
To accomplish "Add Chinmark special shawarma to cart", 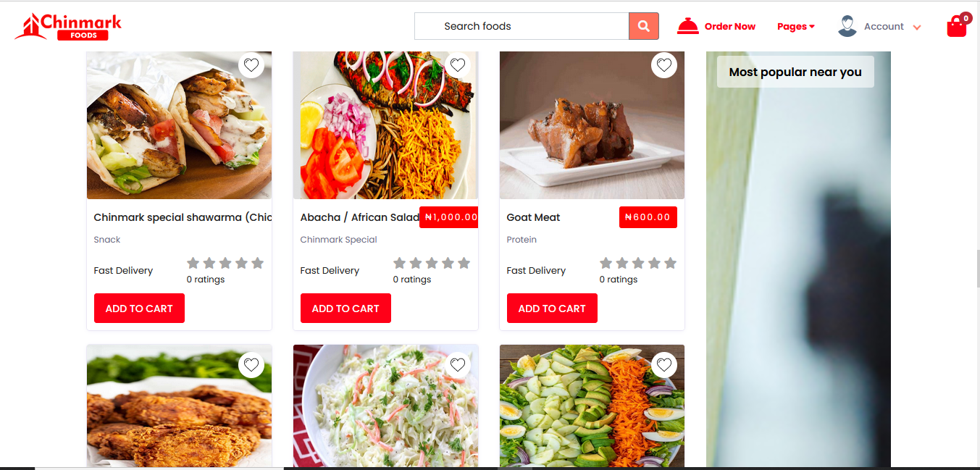I will [139, 309].
